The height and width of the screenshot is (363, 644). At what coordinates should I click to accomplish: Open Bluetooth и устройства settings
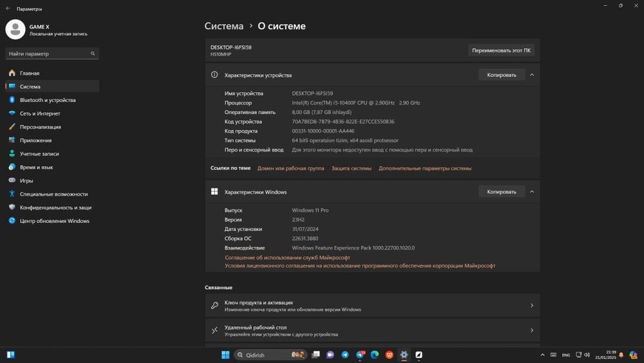click(x=53, y=100)
